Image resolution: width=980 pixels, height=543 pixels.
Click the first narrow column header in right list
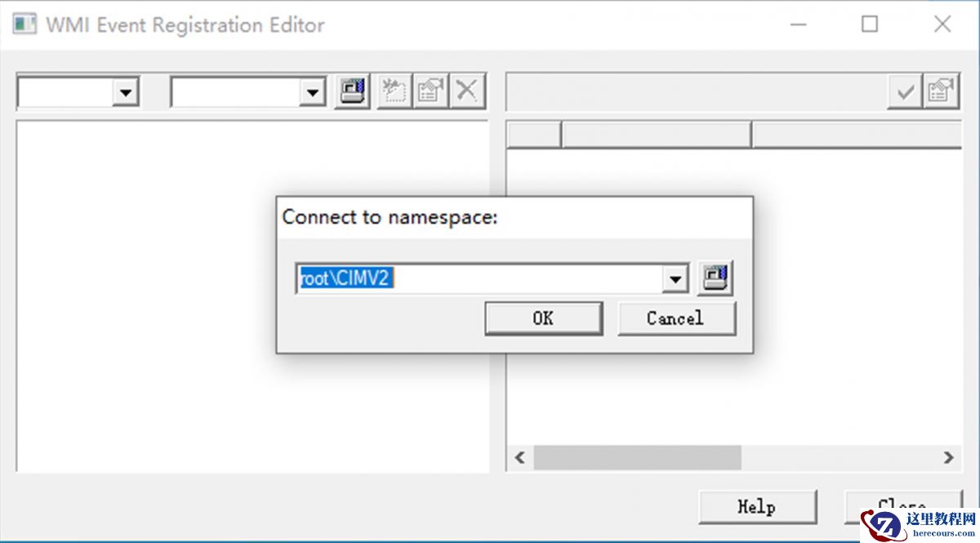tap(534, 135)
